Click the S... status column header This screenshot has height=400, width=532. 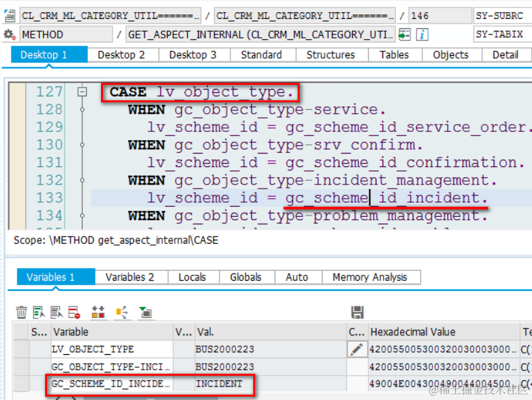coord(39,331)
